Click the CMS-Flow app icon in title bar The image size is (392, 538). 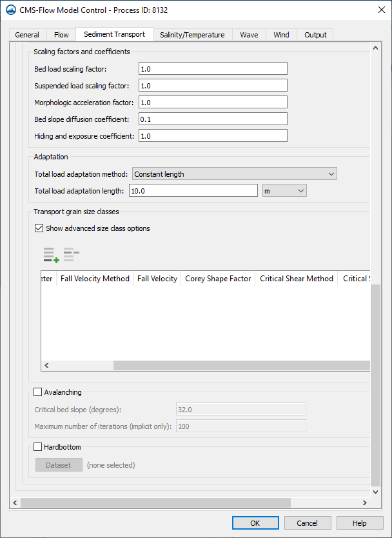pos(12,10)
